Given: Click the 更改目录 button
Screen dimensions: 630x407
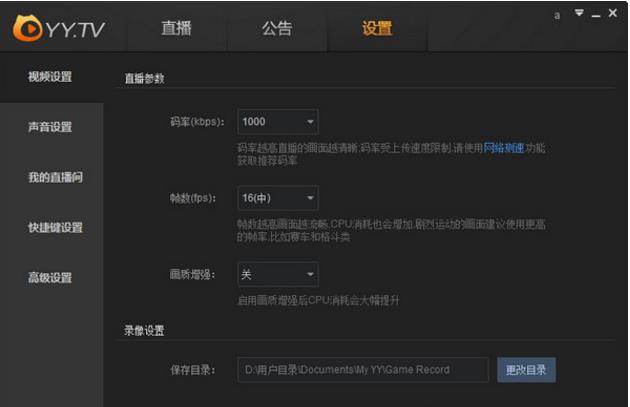Looking at the screenshot, I should click(526, 370).
